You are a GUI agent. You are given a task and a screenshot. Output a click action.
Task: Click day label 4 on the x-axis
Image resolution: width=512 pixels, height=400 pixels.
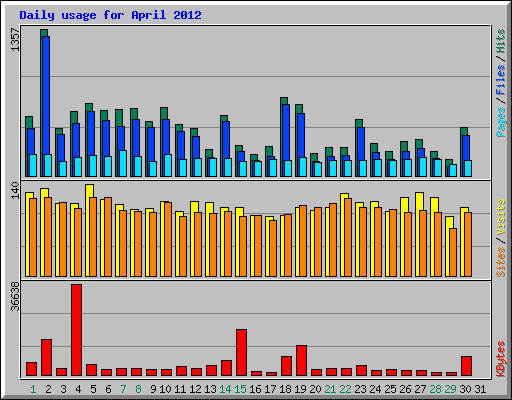[78, 389]
